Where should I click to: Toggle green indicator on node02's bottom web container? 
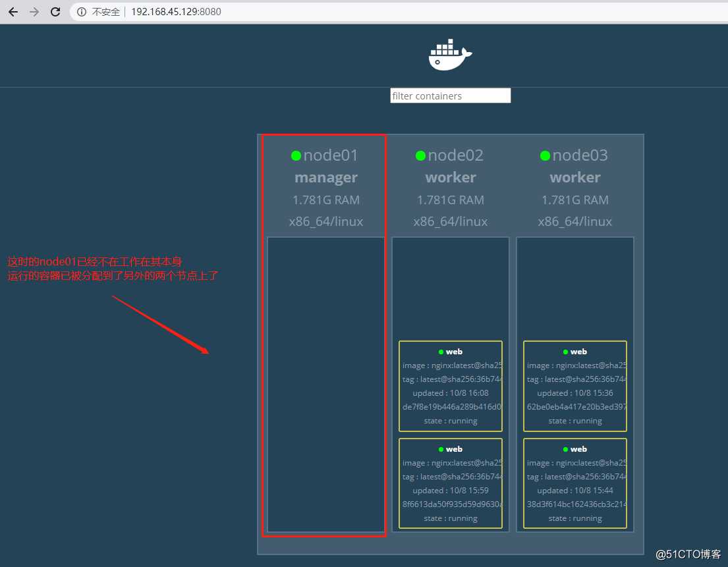440,448
